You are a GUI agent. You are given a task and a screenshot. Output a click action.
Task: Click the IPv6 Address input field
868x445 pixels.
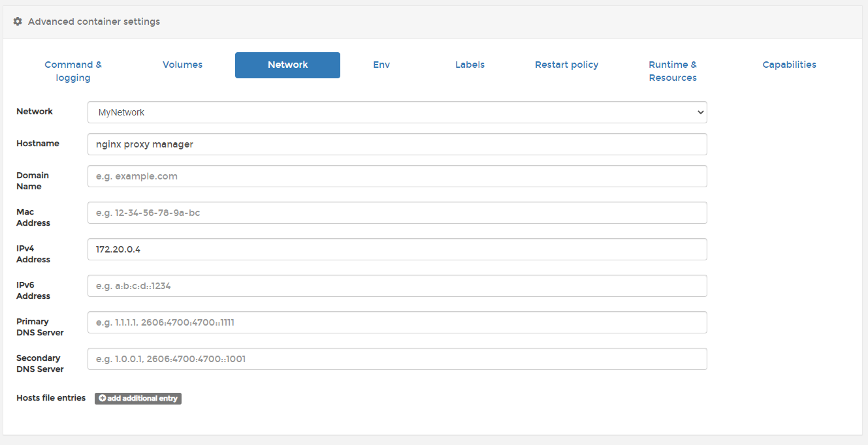click(397, 286)
